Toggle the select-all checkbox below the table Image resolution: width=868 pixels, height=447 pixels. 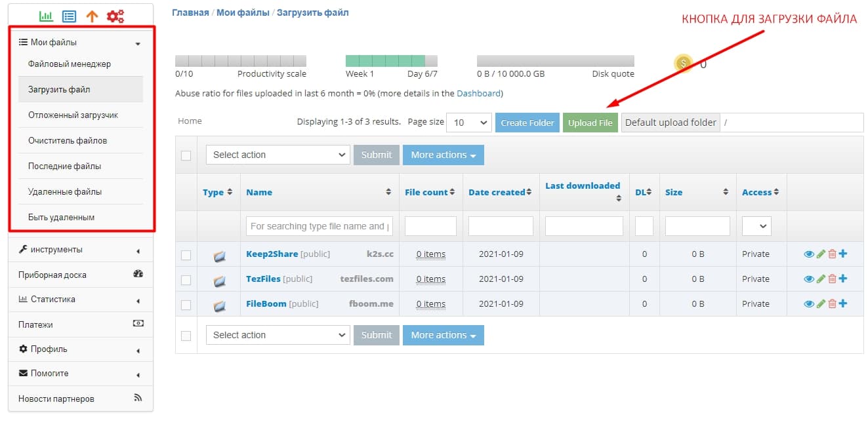pos(186,336)
